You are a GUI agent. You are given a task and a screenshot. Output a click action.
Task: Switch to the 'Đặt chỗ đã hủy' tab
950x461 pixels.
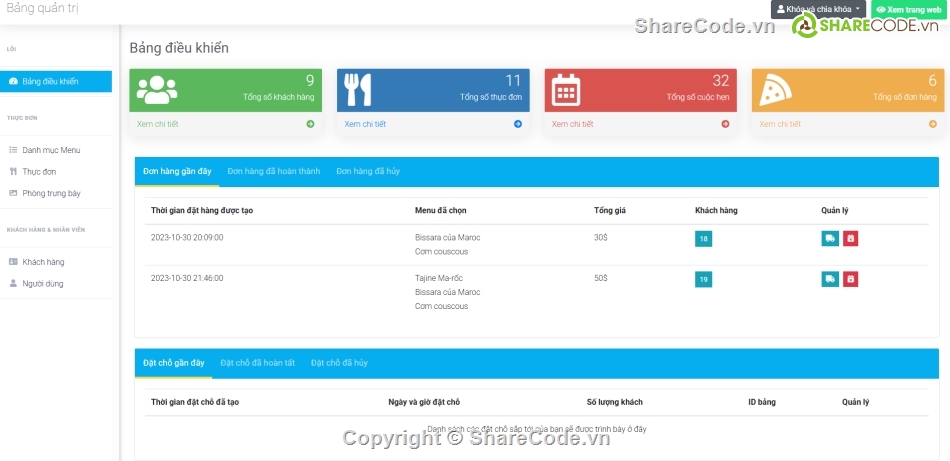[339, 363]
